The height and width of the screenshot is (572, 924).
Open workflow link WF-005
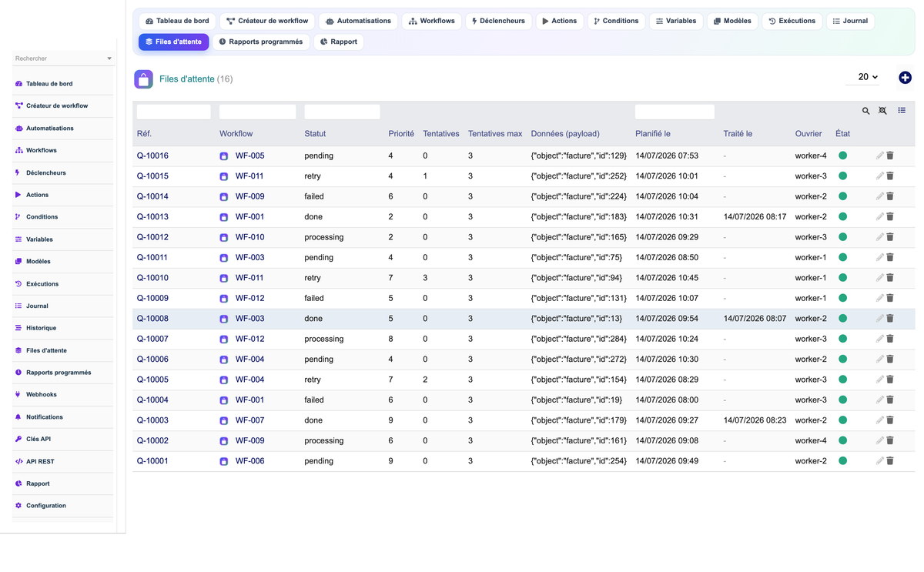(x=249, y=156)
